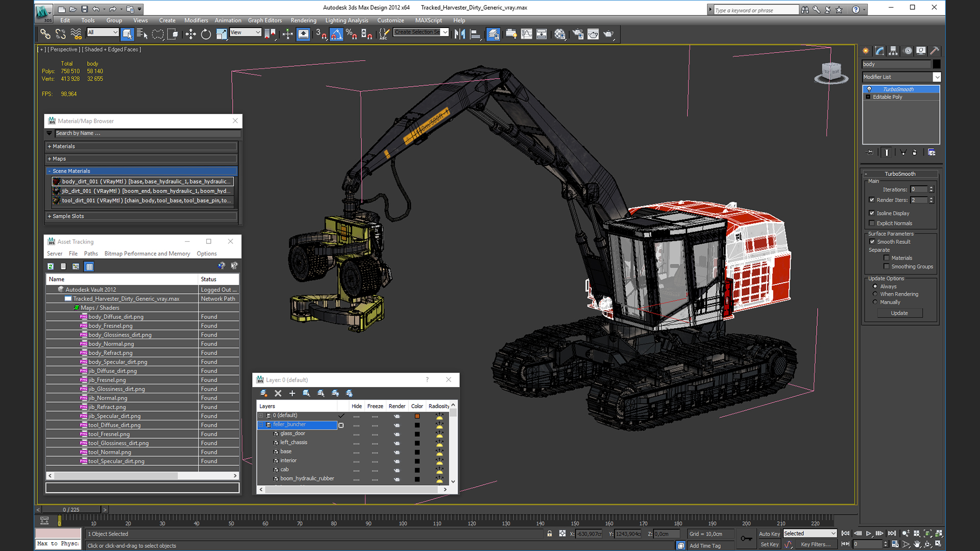980x551 pixels.
Task: Click the Refresh icon in Asset Tracking
Action: (x=51, y=266)
